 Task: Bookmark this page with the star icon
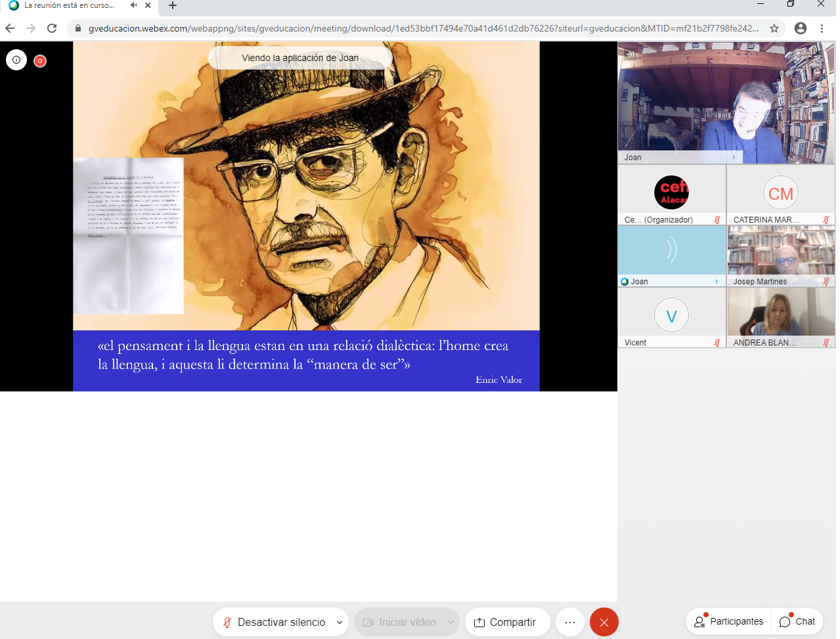click(774, 28)
